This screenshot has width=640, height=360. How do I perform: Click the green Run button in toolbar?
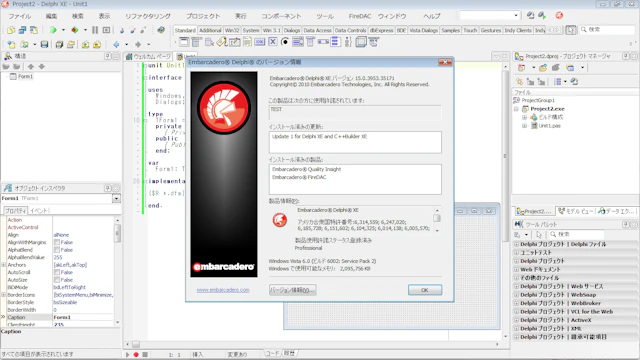(53, 30)
